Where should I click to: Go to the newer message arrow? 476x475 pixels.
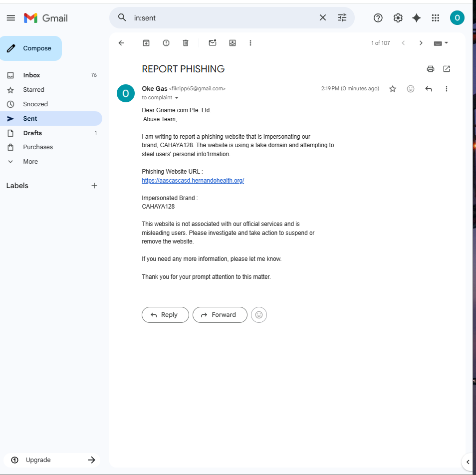pyautogui.click(x=403, y=43)
